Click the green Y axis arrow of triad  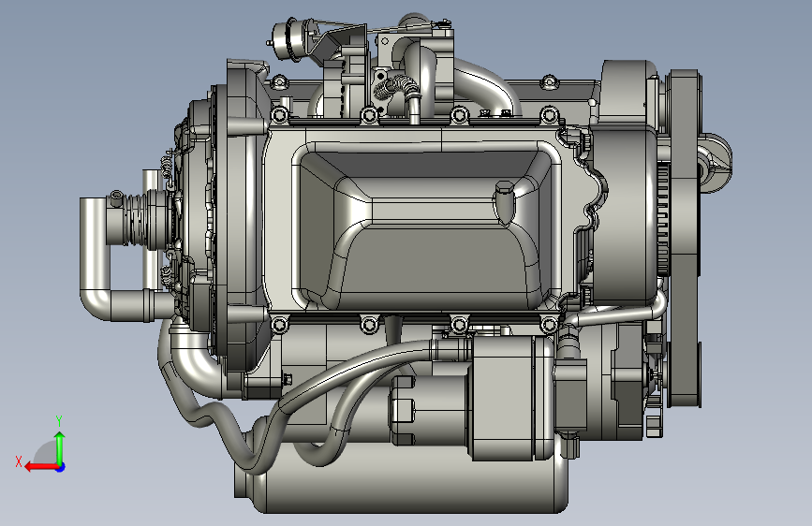60,447
